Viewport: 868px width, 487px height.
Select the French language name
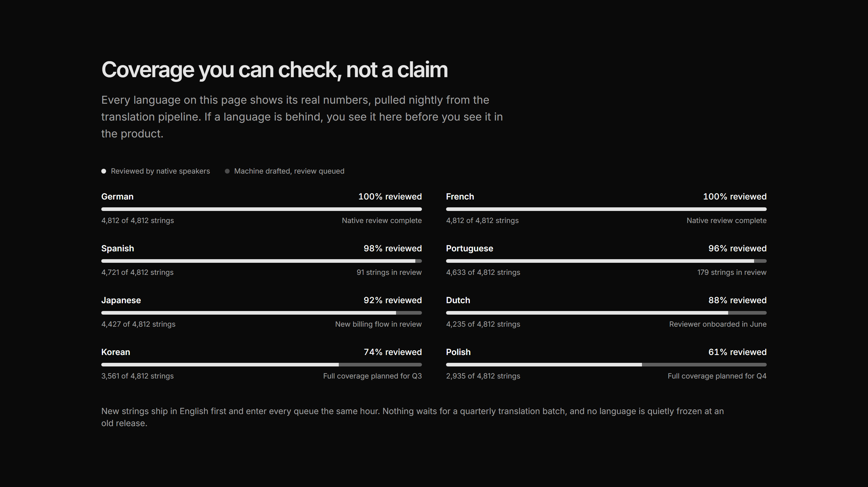pos(460,196)
